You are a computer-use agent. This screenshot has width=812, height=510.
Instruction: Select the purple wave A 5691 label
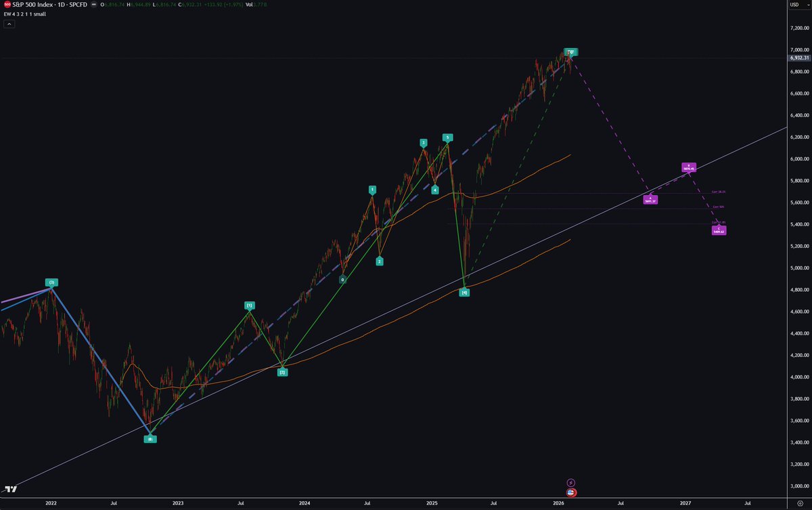click(x=650, y=200)
